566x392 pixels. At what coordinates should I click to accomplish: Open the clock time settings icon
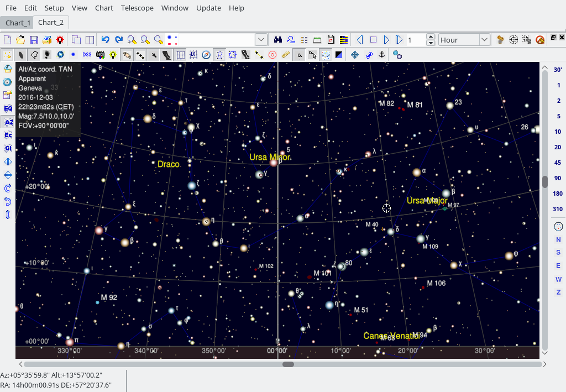coord(8,82)
